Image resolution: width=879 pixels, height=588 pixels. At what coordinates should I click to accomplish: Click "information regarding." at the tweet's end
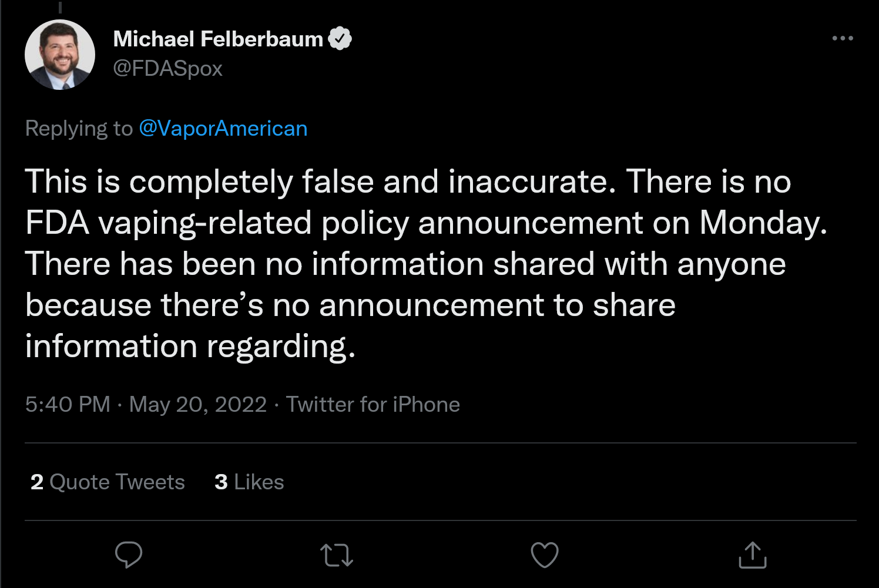[x=190, y=346]
